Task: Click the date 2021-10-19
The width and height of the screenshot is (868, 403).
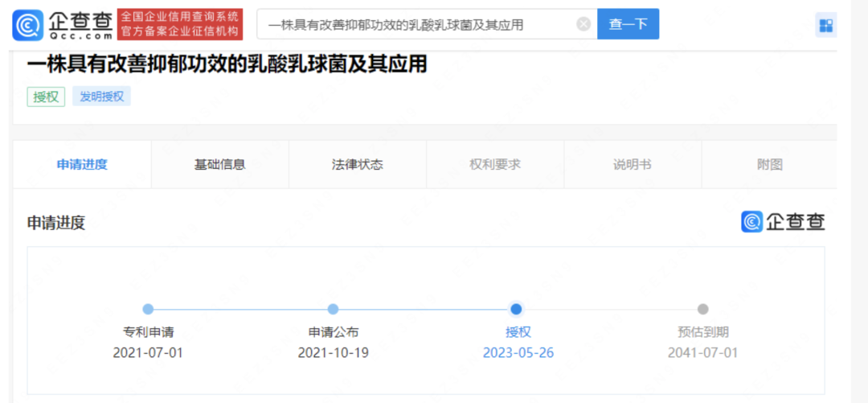Action: coord(334,352)
